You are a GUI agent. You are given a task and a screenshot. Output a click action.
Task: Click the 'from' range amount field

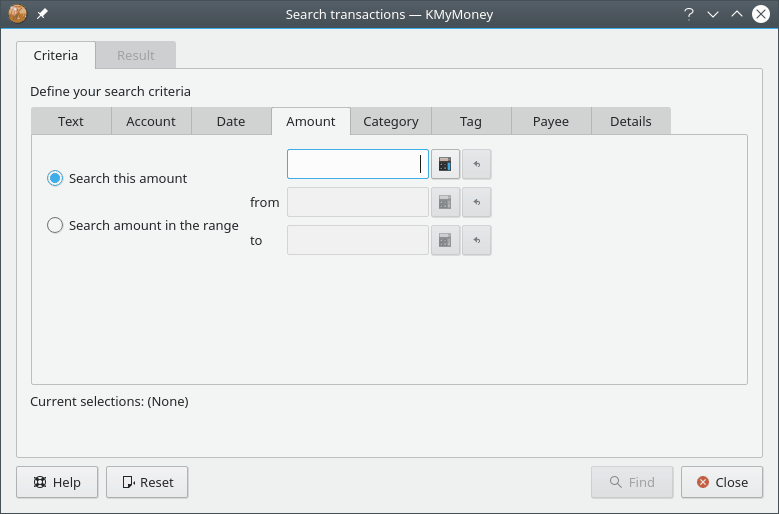tap(358, 202)
